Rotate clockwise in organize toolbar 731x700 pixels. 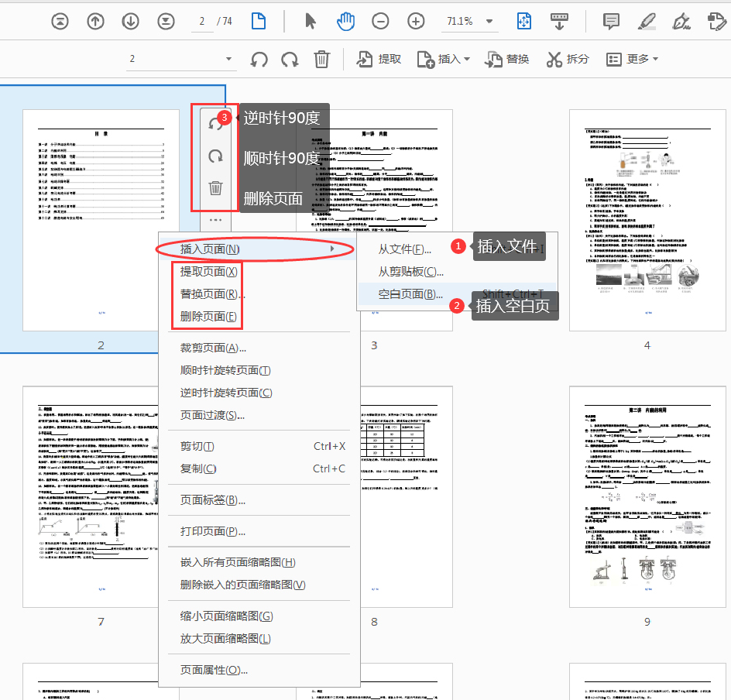point(290,59)
